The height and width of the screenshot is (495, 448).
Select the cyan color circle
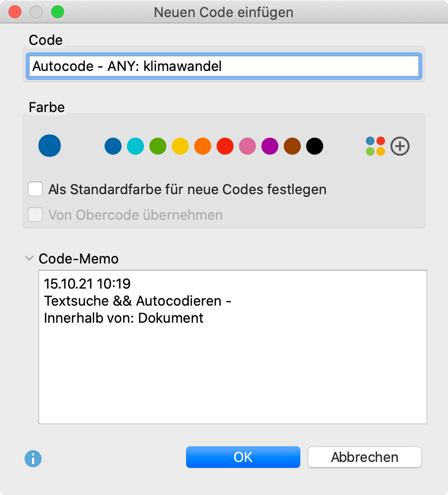[135, 146]
